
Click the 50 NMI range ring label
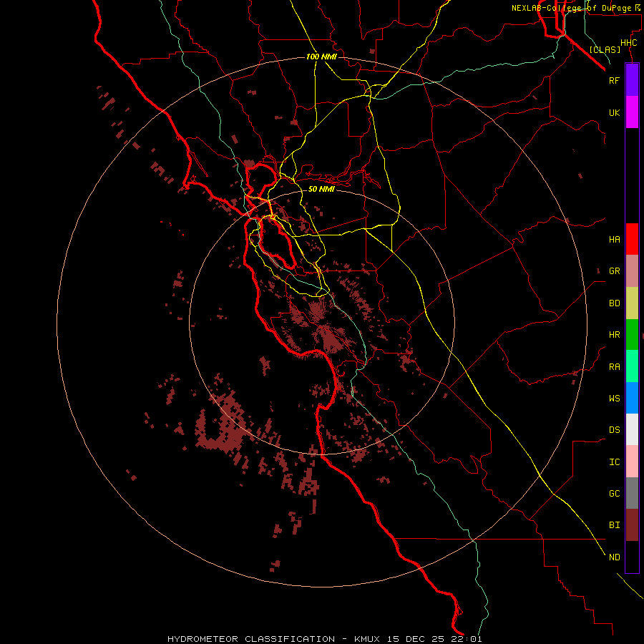[321, 189]
